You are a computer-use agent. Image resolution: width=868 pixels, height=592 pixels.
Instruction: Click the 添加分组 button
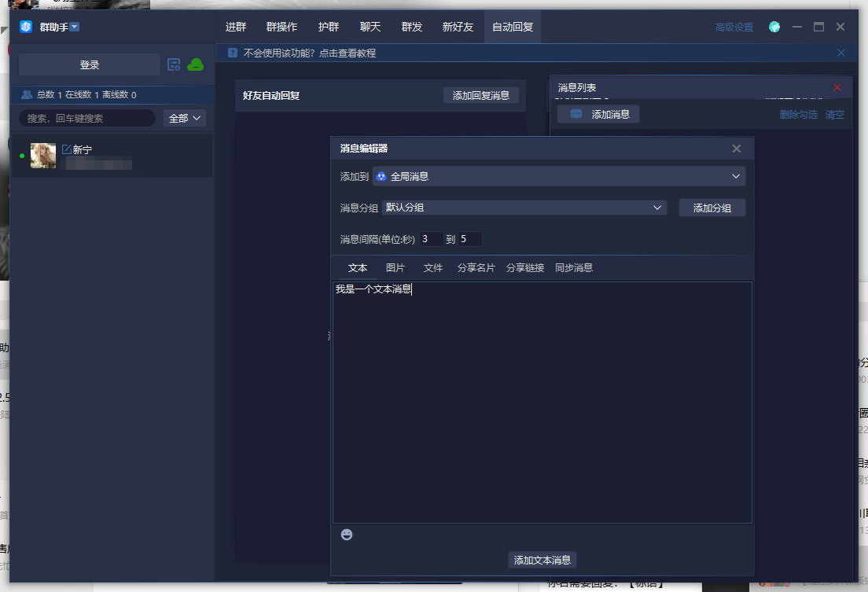[x=712, y=208]
